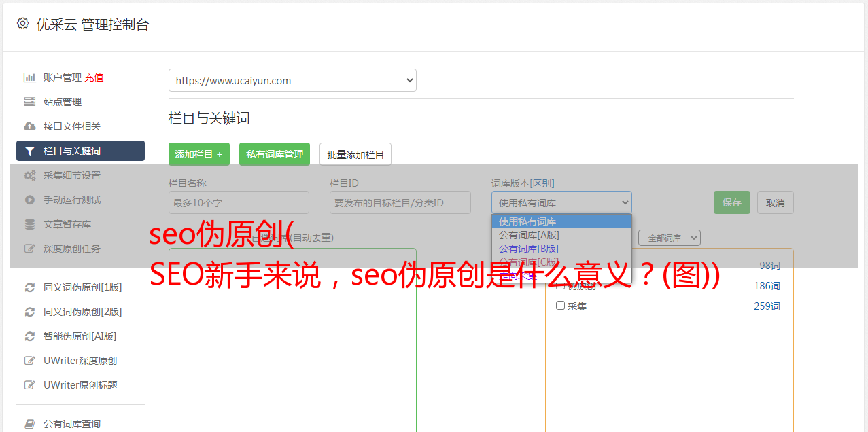868x432 pixels.
Task: Open UWriter深度原创 in the sidebar
Action: pos(80,361)
